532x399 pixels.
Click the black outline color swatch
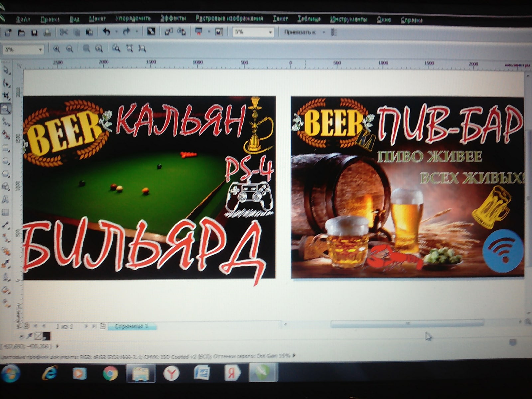pyautogui.click(x=47, y=336)
